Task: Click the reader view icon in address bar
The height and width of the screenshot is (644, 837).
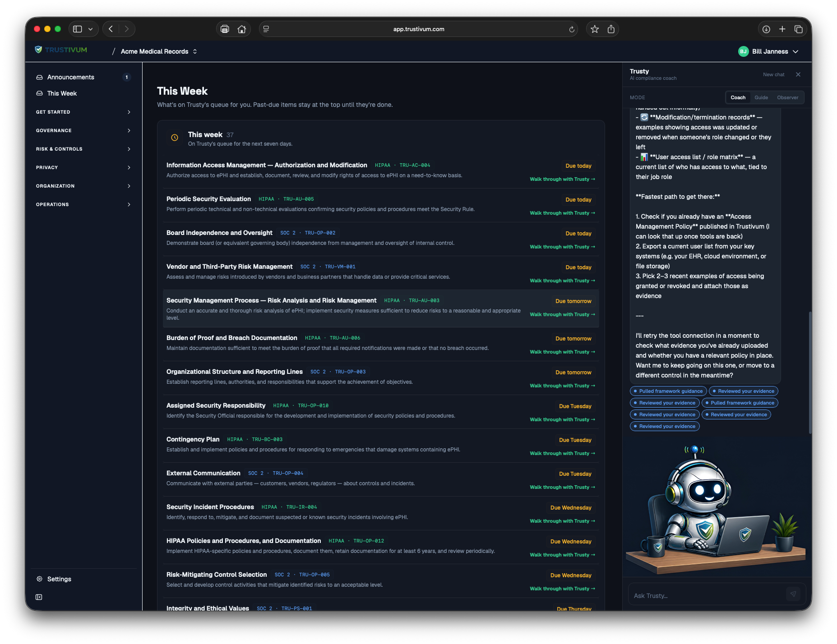Action: 266,29
